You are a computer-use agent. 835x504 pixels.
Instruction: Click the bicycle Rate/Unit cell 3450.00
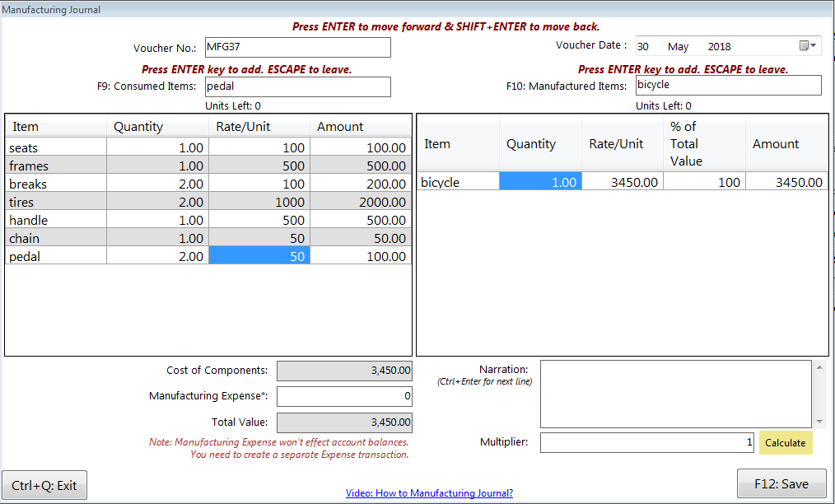coord(623,182)
